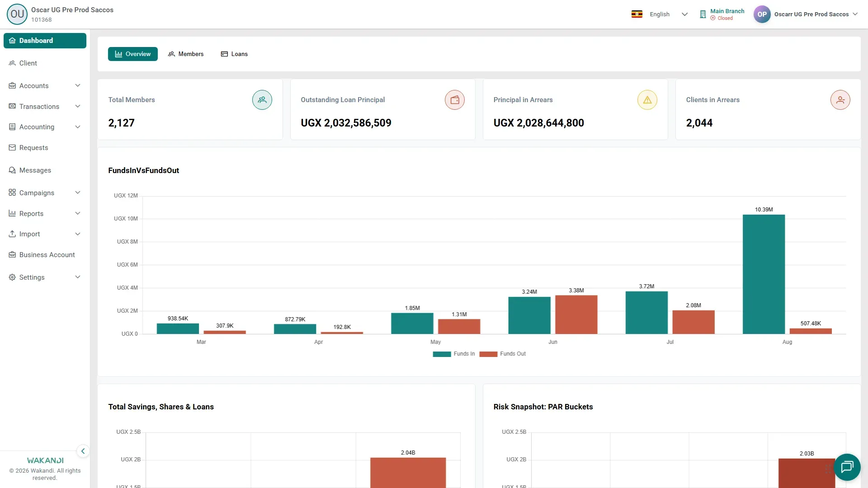Screen dimensions: 868x488
Task: Open the Dashboard menu item
Action: click(x=45, y=41)
